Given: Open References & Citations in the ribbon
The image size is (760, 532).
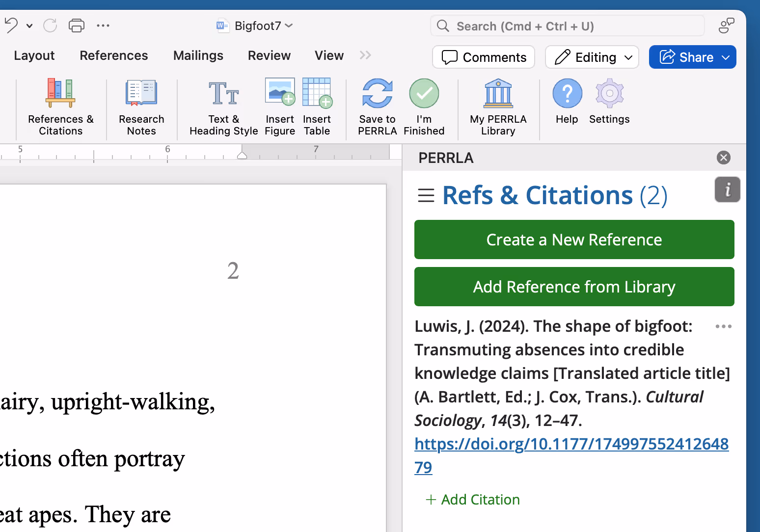Looking at the screenshot, I should [61, 107].
